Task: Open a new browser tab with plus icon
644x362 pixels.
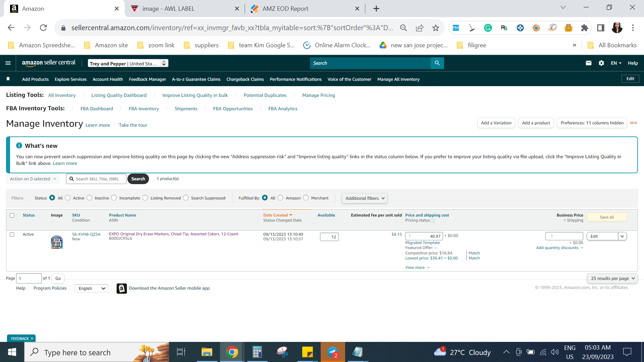Action: coord(376,9)
